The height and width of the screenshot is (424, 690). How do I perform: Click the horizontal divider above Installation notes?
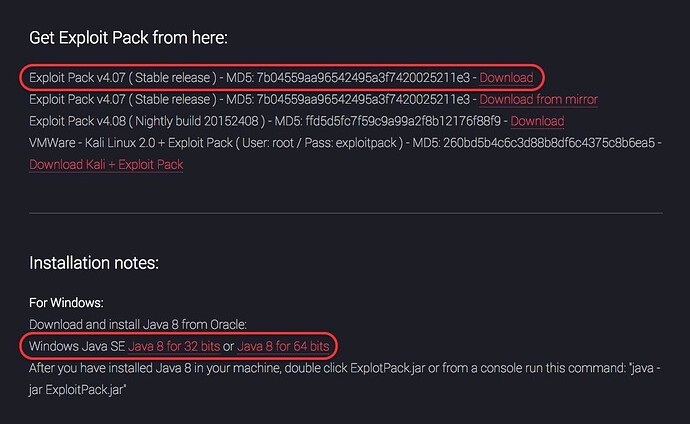click(345, 213)
